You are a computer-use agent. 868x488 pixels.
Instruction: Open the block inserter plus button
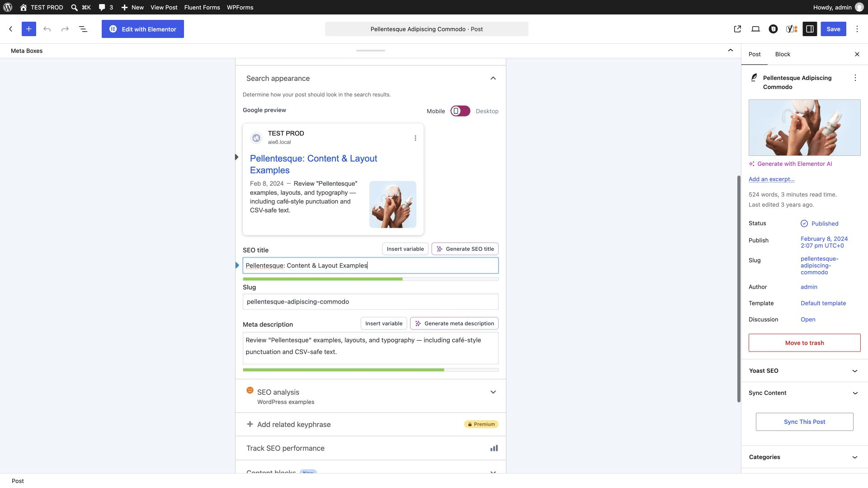28,29
